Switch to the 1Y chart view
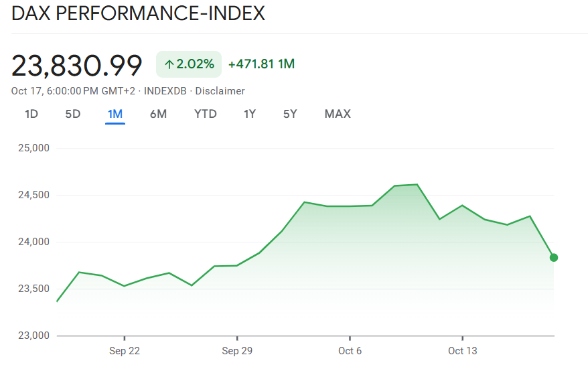The height and width of the screenshot is (367, 588). tap(250, 114)
